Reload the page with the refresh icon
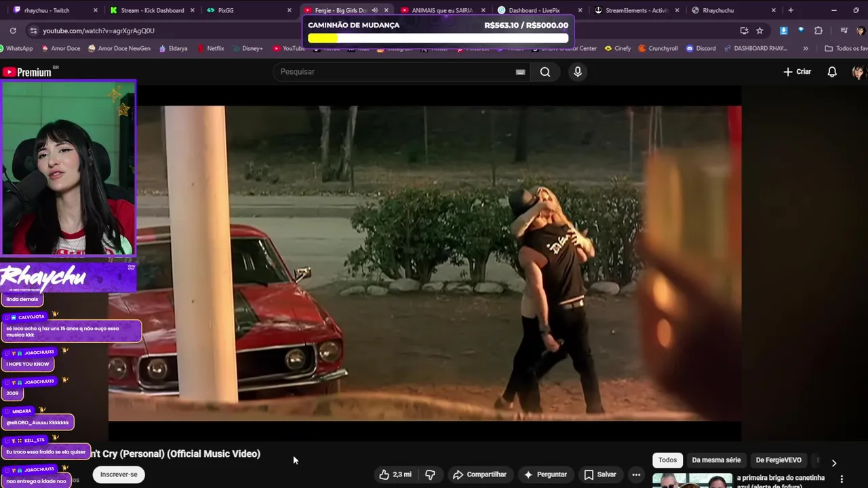This screenshot has height=488, width=868. click(x=13, y=30)
